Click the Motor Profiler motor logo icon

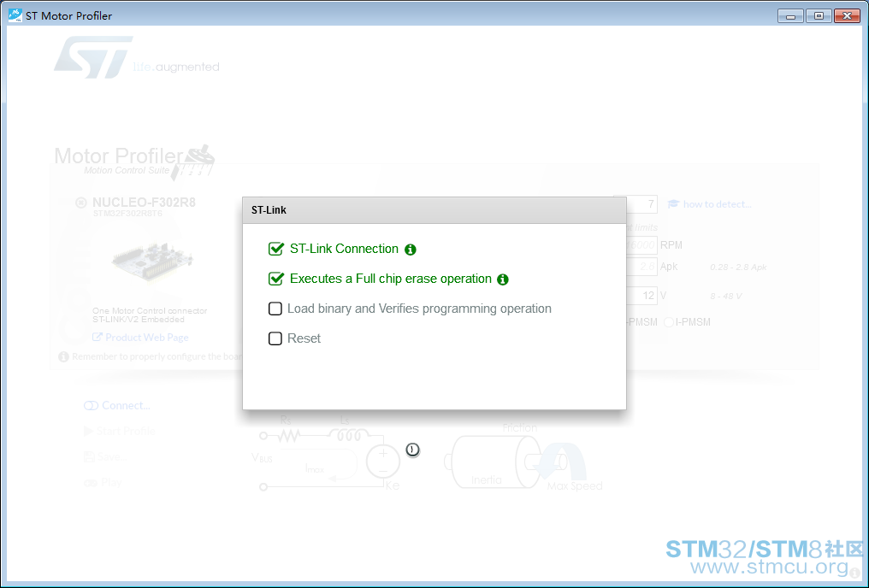coord(192,162)
